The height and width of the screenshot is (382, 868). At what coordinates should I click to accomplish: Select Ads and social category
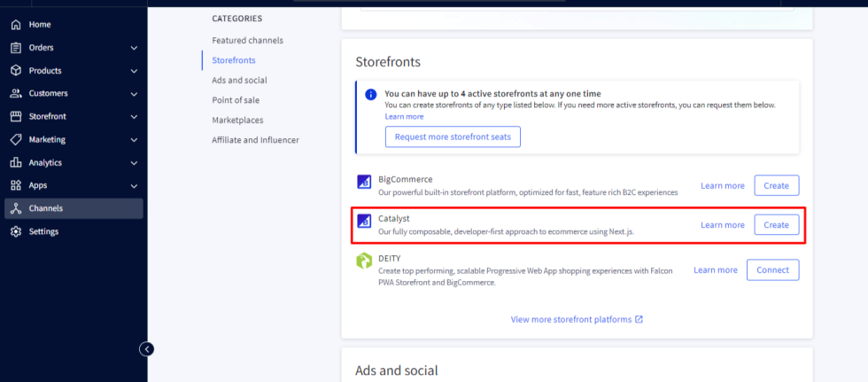[239, 81]
